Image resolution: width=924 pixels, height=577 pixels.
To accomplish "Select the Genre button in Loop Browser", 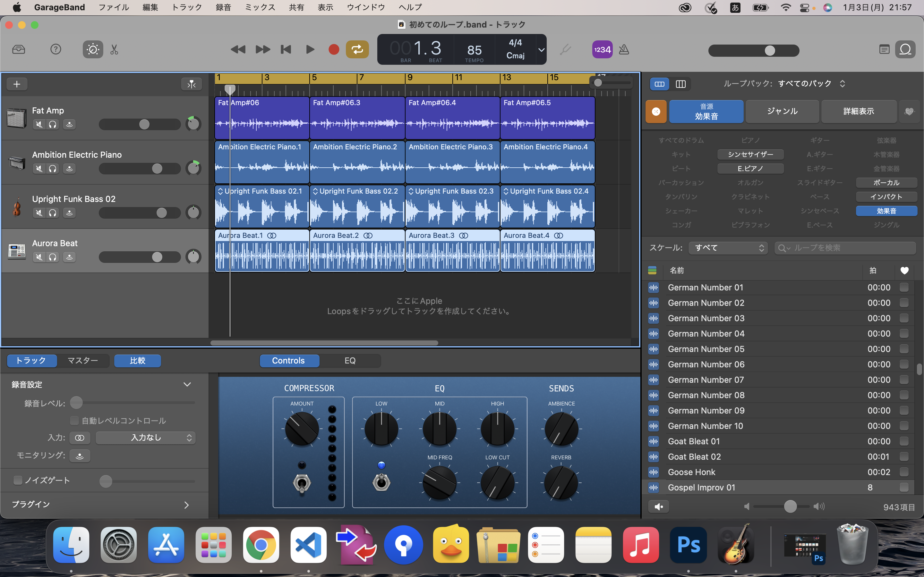I will [782, 112].
